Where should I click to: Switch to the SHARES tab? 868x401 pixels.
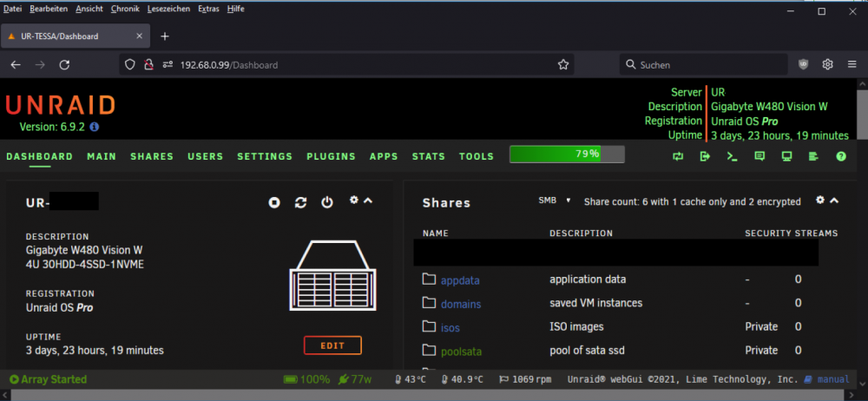pos(152,157)
